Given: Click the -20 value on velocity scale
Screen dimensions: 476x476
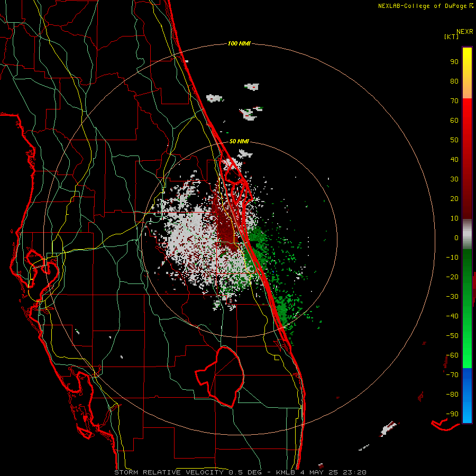Looking at the screenshot, I should click(452, 277).
